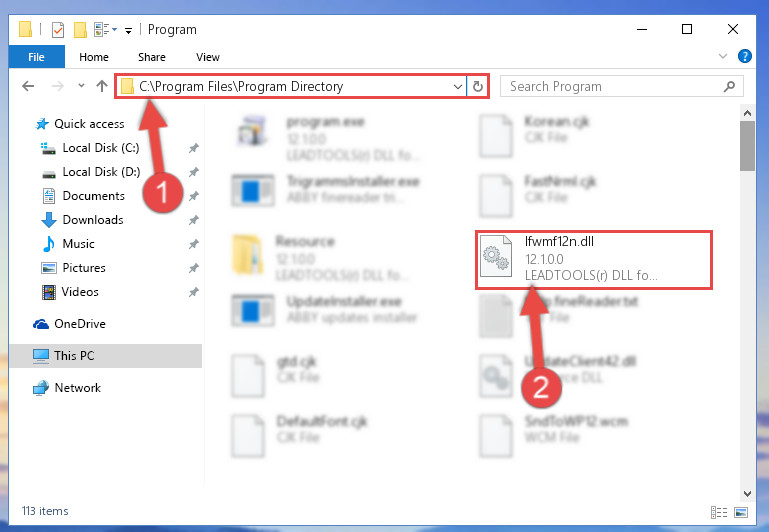Click the New folder icon in title bar
The image size is (769, 532).
pos(80,30)
